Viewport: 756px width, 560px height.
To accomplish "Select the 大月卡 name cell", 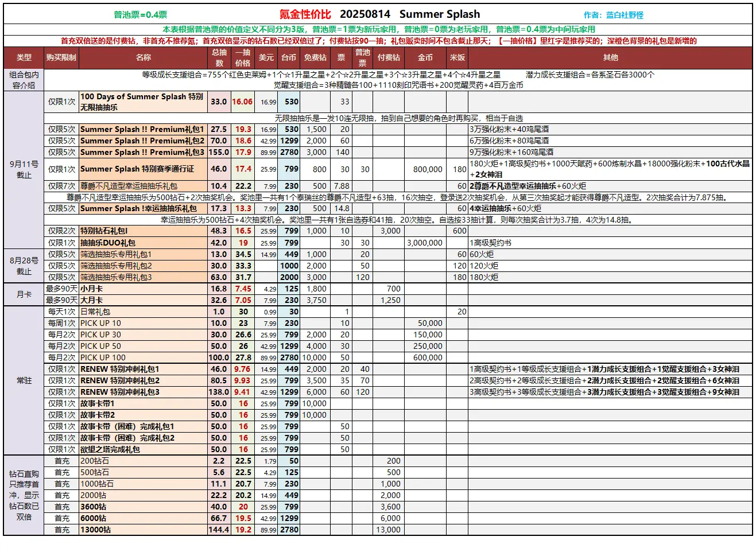I will pyautogui.click(x=92, y=300).
